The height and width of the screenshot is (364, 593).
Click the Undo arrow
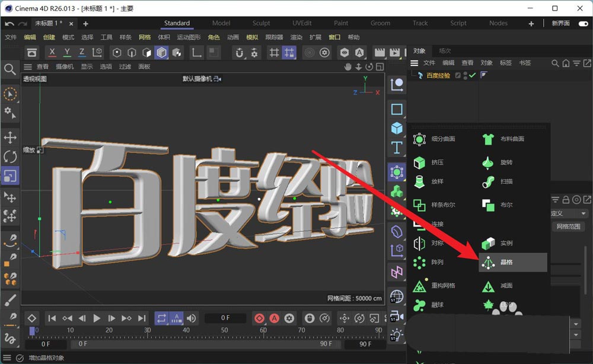9,24
